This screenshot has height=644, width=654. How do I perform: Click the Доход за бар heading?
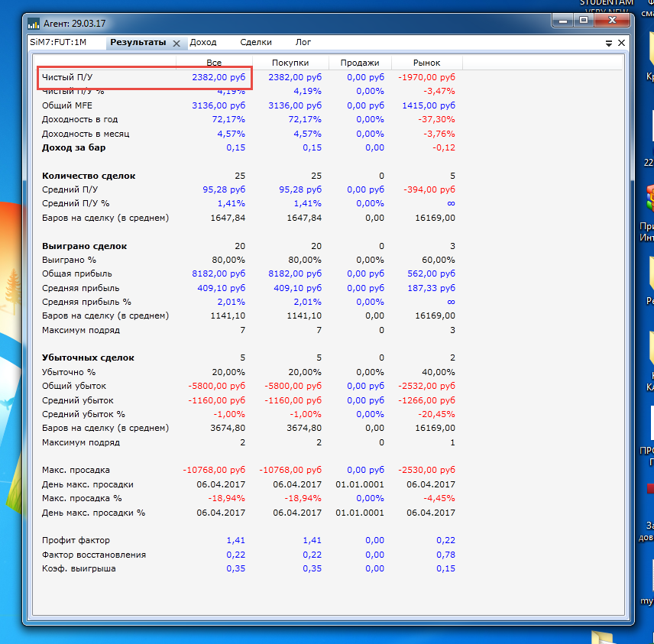click(74, 147)
